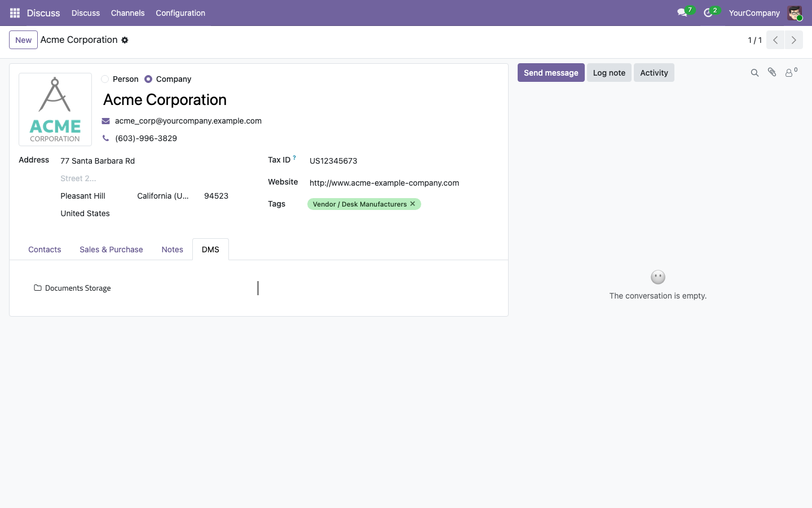The height and width of the screenshot is (508, 812).
Task: Click Log note button
Action: tap(609, 73)
